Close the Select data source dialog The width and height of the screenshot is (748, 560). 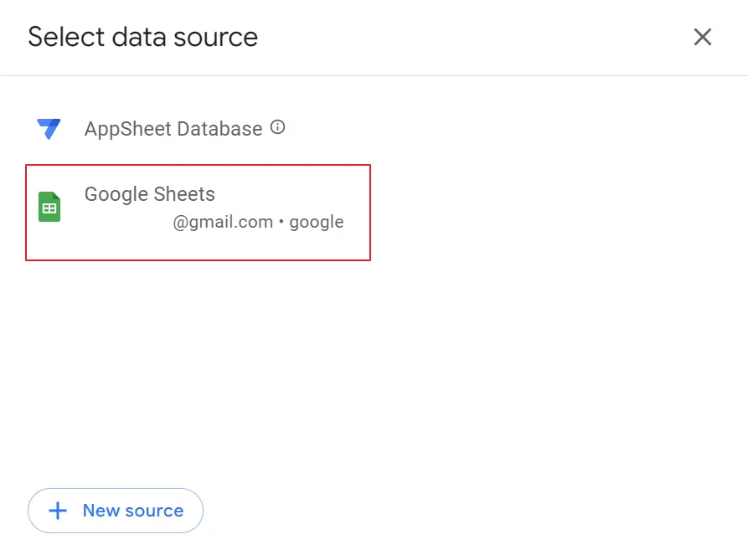coord(702,37)
